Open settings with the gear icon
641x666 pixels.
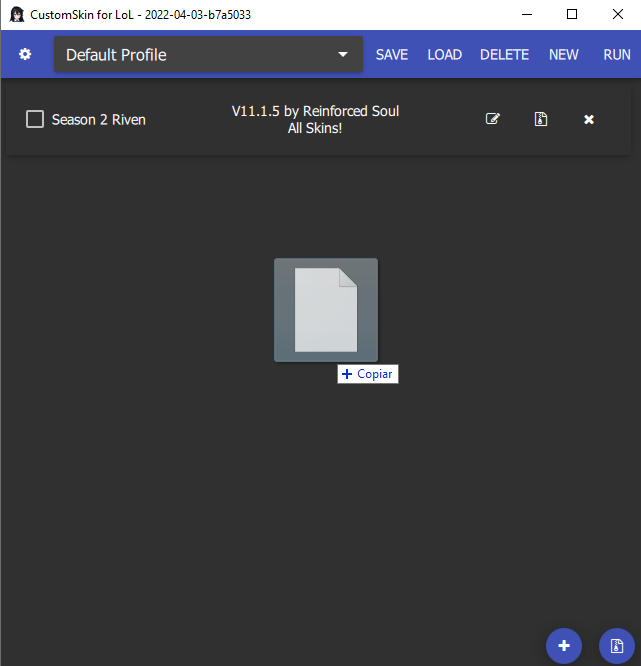point(25,54)
